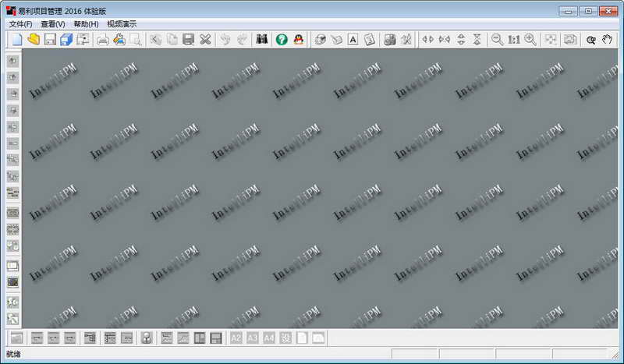Reset zoom with the 1:1 icon
Image resolution: width=624 pixels, height=364 pixels.
pos(514,40)
